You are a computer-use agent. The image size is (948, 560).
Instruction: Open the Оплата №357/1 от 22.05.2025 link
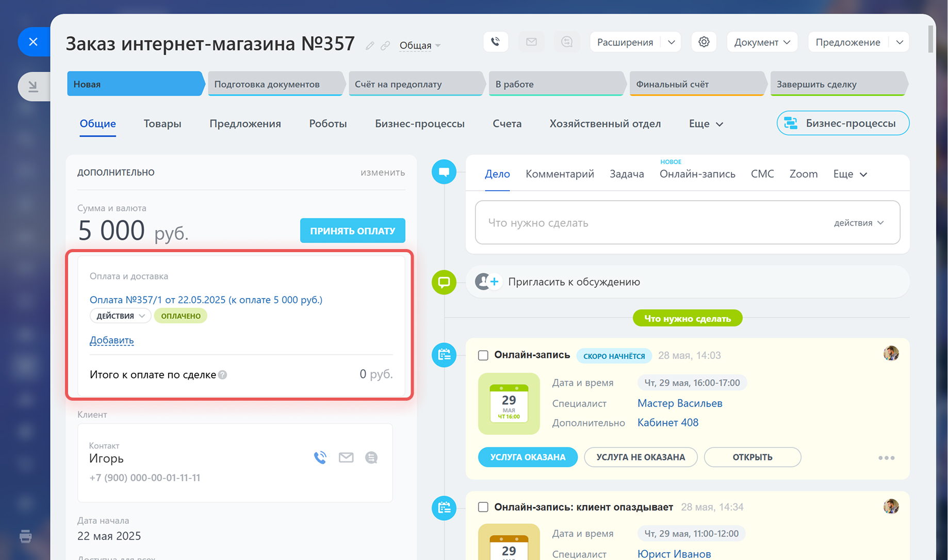click(x=206, y=300)
